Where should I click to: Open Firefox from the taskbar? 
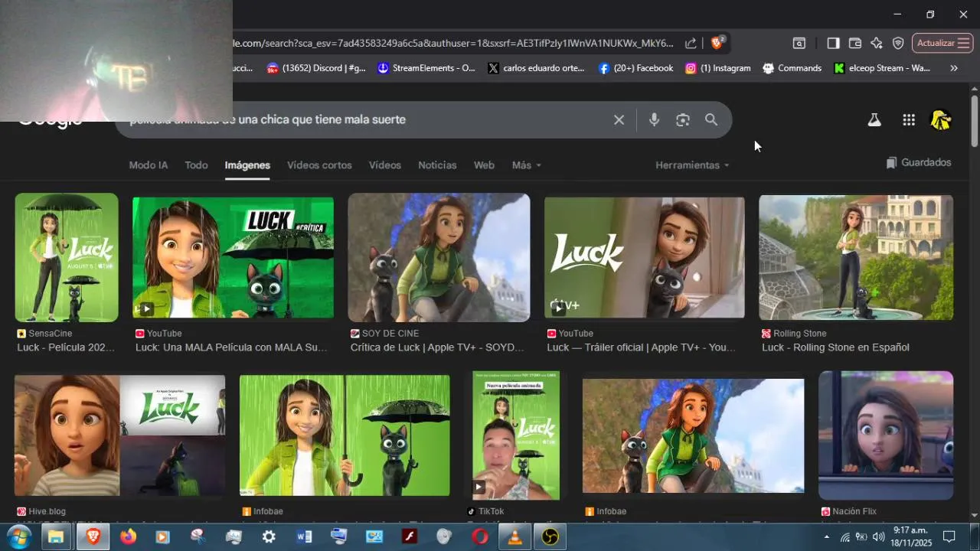tap(127, 536)
